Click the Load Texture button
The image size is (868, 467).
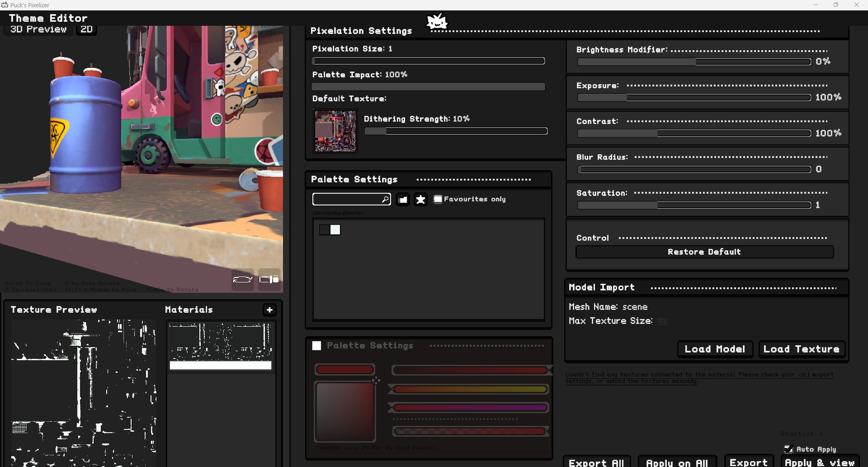tap(802, 349)
